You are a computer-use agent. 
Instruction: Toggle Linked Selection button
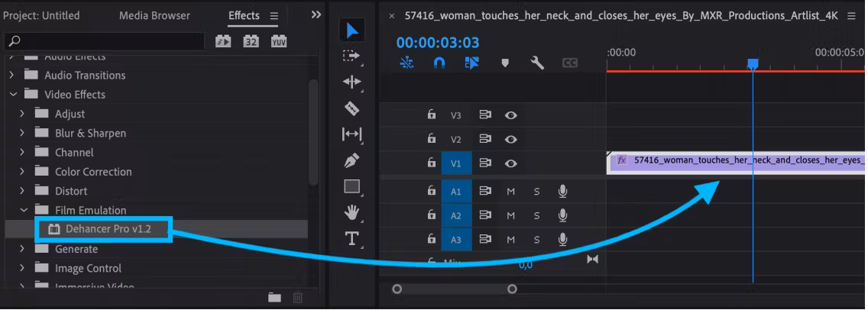click(x=471, y=63)
